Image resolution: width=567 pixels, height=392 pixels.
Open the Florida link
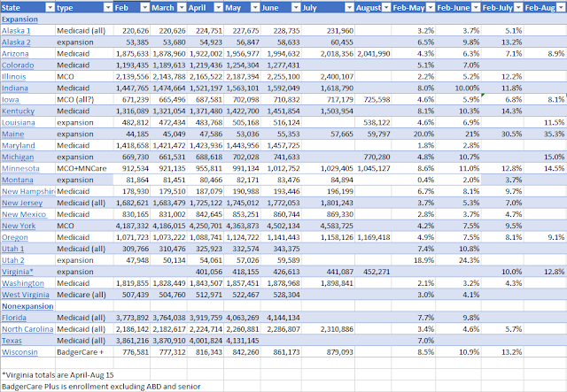14,318
